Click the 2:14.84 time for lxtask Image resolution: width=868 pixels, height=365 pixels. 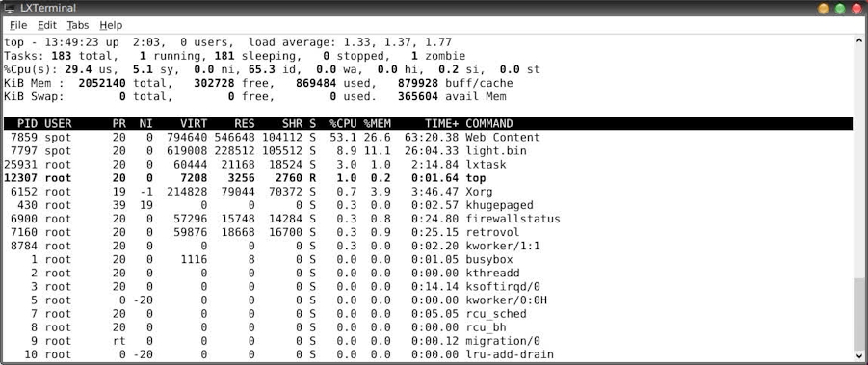click(x=435, y=165)
